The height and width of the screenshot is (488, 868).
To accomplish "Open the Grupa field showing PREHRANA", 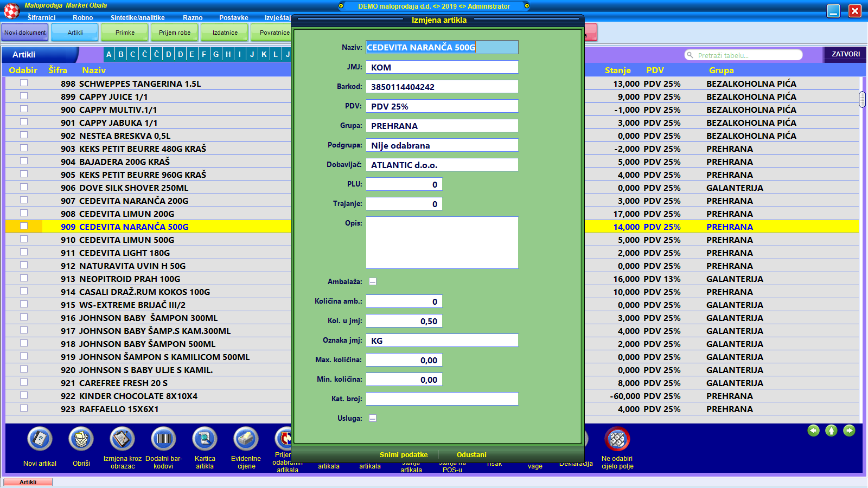I will point(442,126).
